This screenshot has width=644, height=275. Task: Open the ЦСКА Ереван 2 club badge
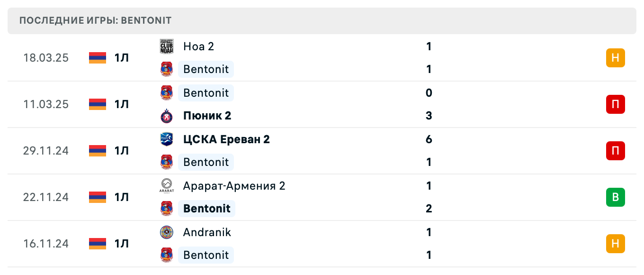coord(167,139)
